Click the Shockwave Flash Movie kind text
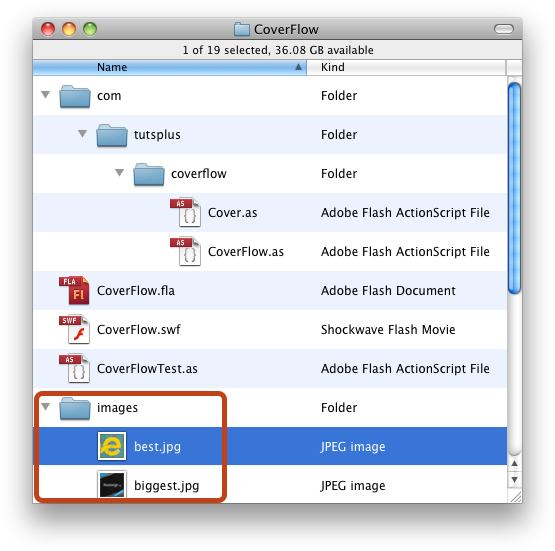Viewport: 555px width, 551px height. pyautogui.click(x=388, y=329)
